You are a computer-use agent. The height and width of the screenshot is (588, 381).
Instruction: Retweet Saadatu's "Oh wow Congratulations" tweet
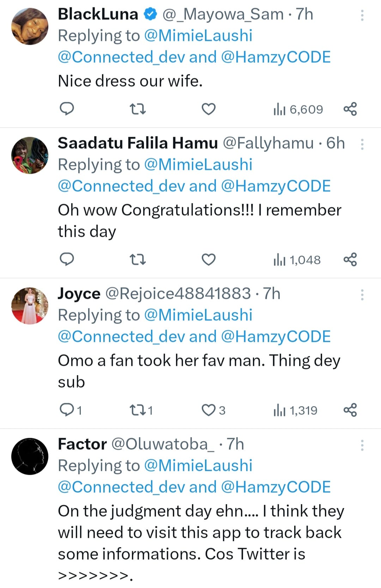tap(138, 260)
